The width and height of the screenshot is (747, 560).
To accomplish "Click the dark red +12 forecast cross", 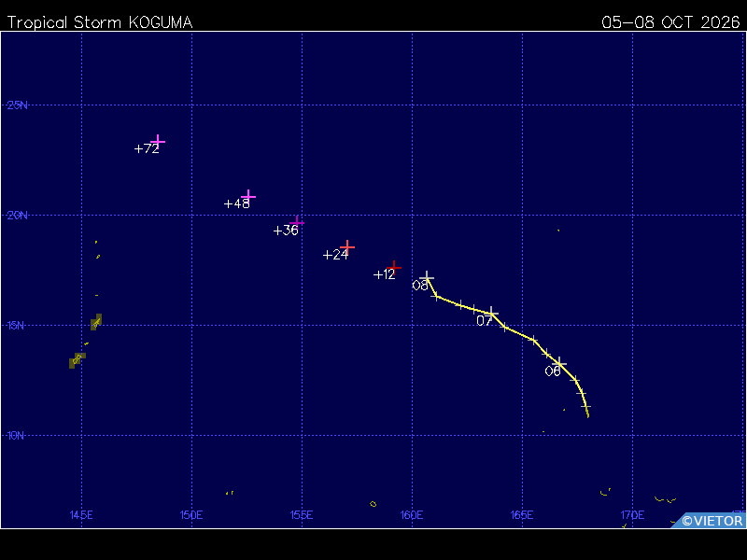I will pyautogui.click(x=393, y=268).
